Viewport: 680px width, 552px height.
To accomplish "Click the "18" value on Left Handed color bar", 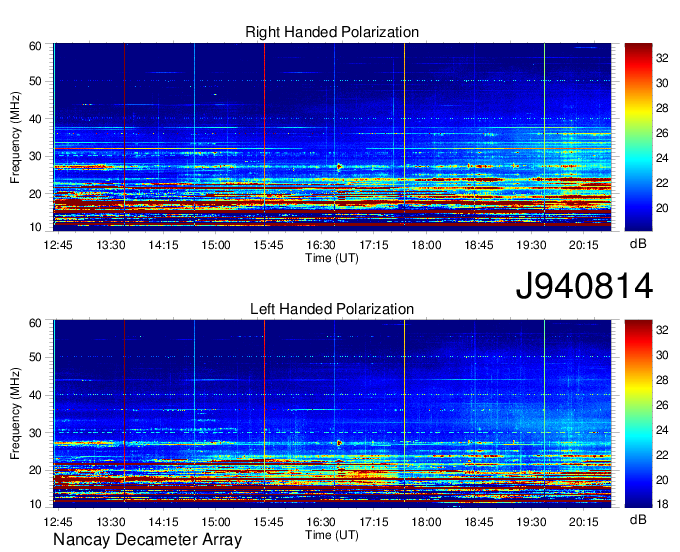I will pyautogui.click(x=662, y=504).
